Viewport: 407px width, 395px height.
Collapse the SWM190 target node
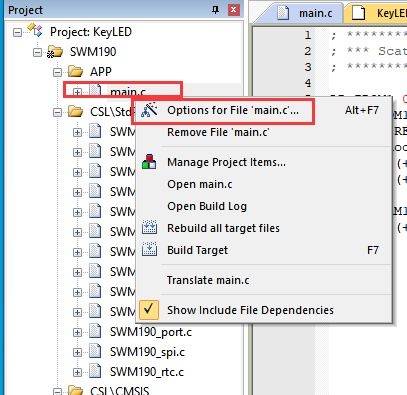coord(37,52)
